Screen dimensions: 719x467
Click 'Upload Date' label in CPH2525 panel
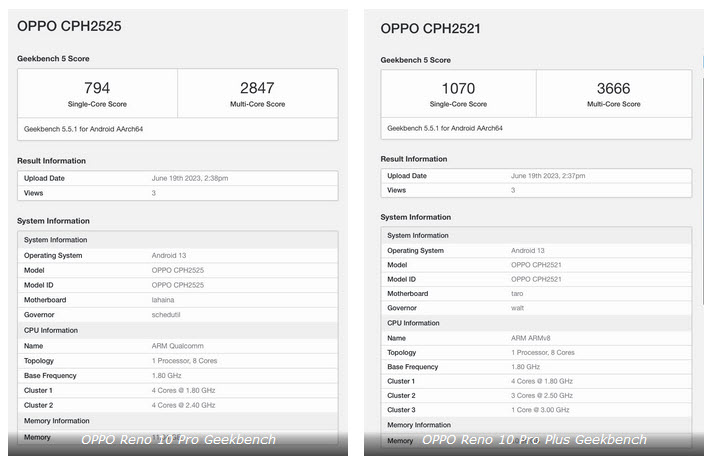point(44,178)
